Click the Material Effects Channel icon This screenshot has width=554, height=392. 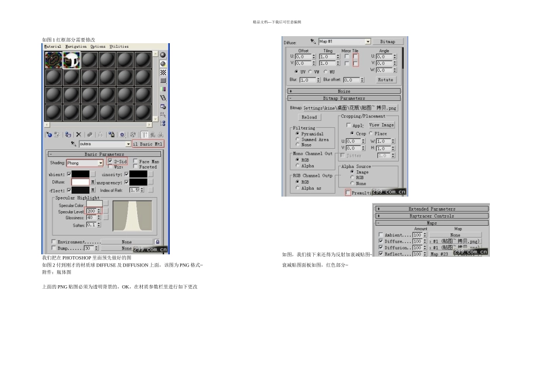pos(122,135)
